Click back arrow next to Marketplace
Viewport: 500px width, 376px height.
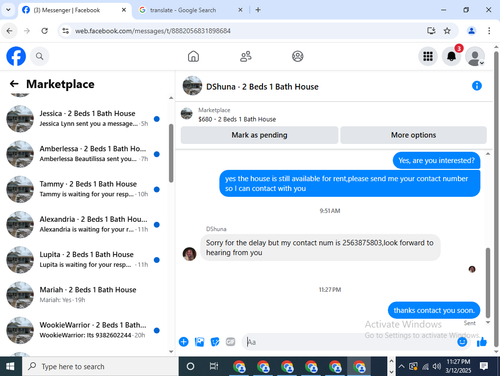click(14, 84)
